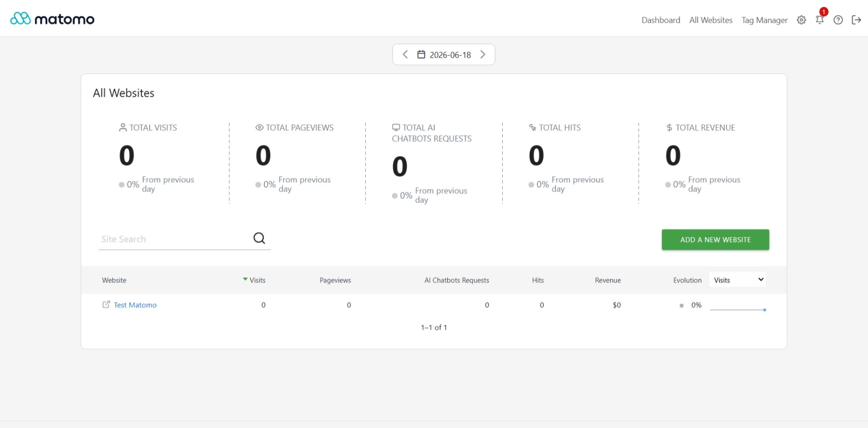Open Test Matomo external link icon
This screenshot has height=428, width=868.
point(106,304)
